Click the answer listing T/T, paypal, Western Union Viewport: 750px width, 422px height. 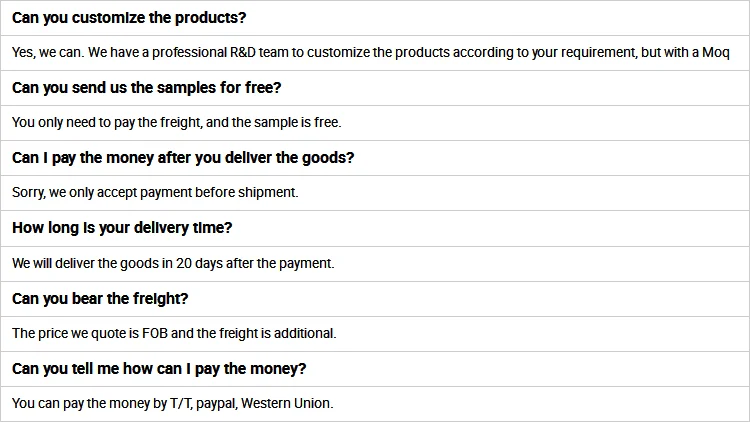[x=172, y=404]
